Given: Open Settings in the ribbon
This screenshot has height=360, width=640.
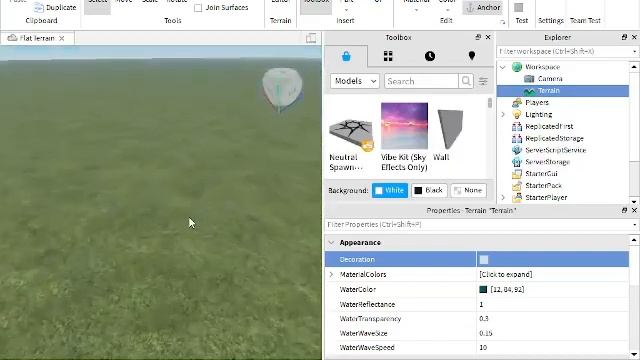Looking at the screenshot, I should tap(551, 20).
